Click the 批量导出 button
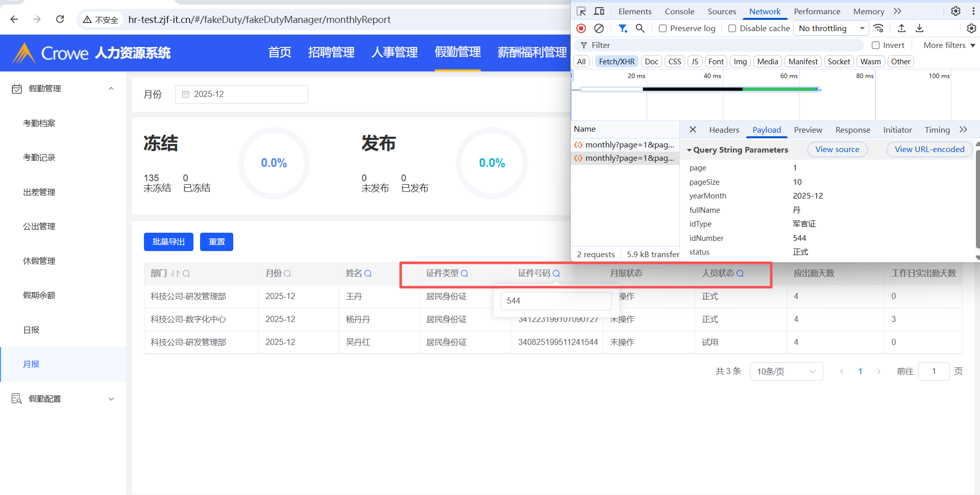The image size is (980, 495). [x=168, y=242]
